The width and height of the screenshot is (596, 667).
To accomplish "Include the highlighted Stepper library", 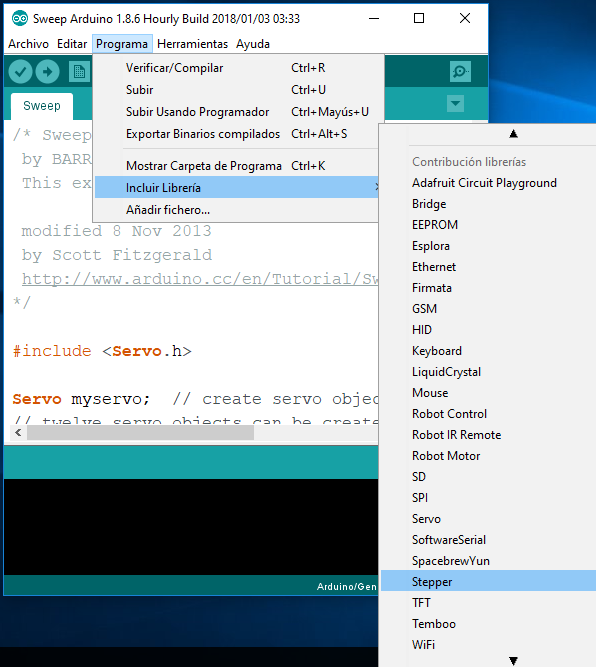I will tap(488, 581).
